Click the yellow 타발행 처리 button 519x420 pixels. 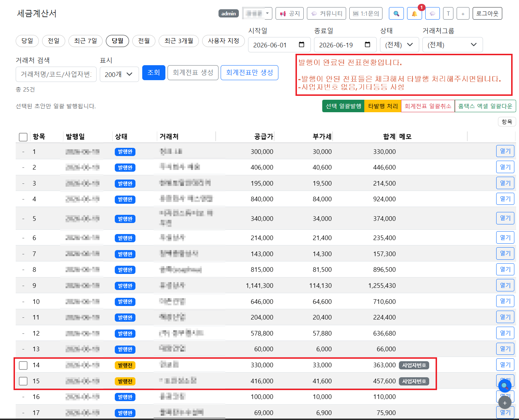383,106
